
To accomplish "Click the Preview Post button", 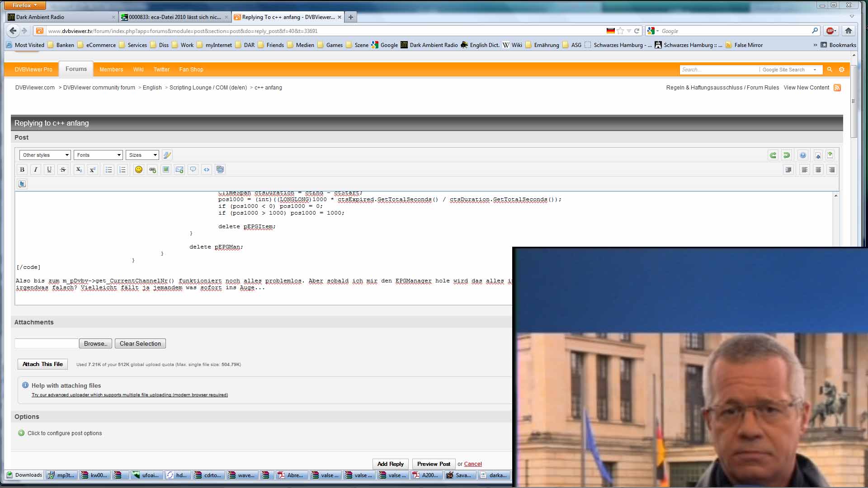I will (x=434, y=464).
